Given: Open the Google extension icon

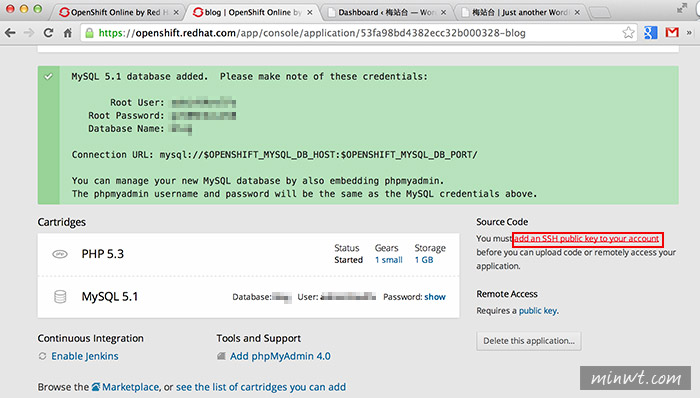Looking at the screenshot, I should tap(650, 33).
